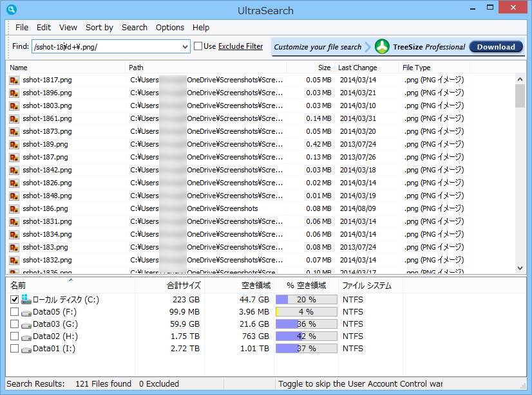The width and height of the screenshot is (532, 395).
Task: Click the PNG file icon for sshot-1834.png
Action: coord(14,234)
